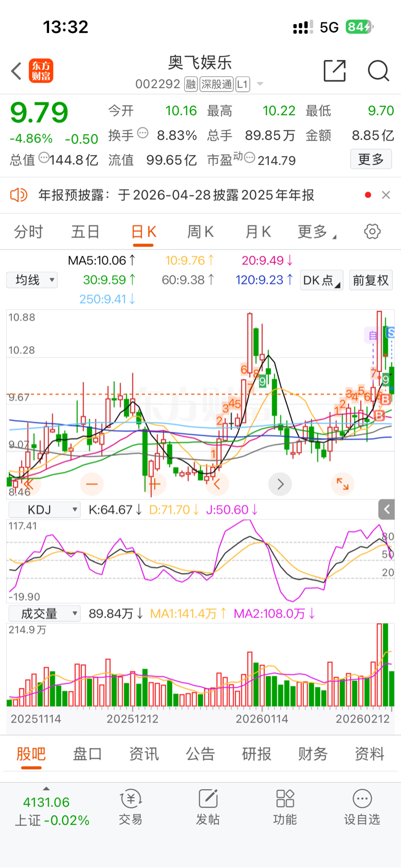This screenshot has width=401, height=868.
Task: Switch to 周K chart tab
Action: point(200,232)
